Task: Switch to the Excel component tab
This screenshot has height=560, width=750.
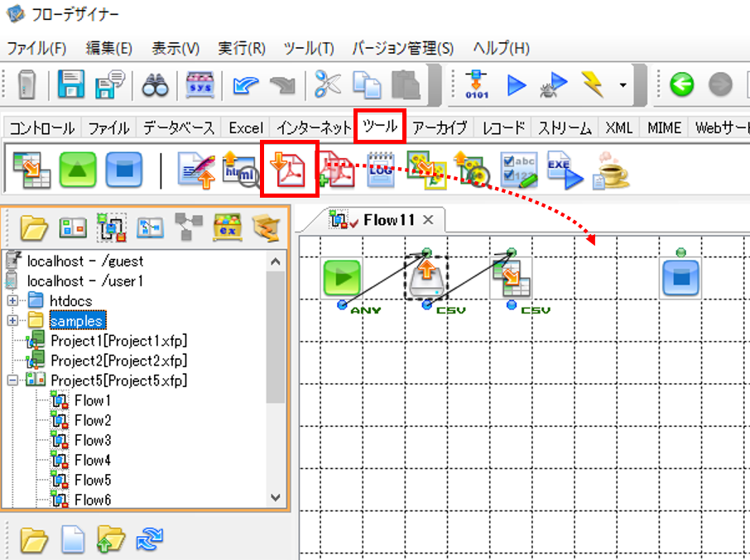Action: (x=246, y=127)
